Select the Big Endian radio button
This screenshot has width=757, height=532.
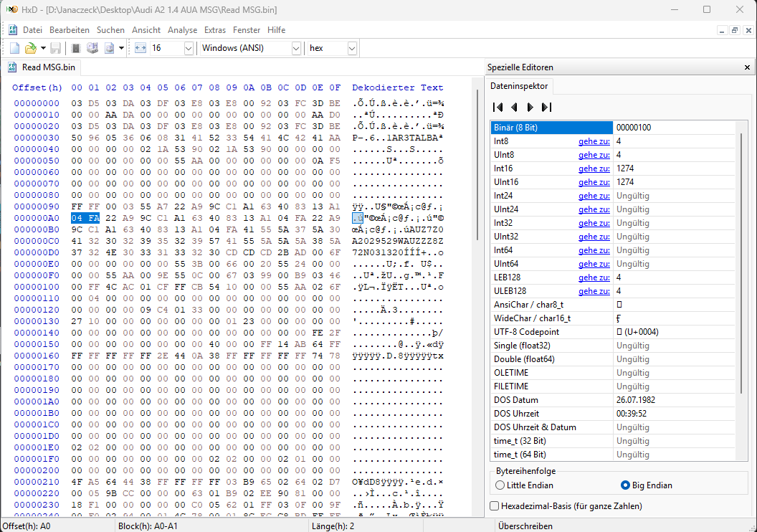625,485
